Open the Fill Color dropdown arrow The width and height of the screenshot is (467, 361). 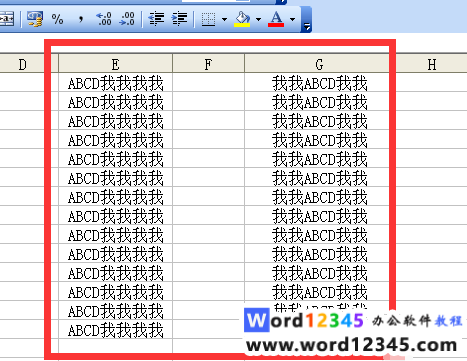coord(258,19)
